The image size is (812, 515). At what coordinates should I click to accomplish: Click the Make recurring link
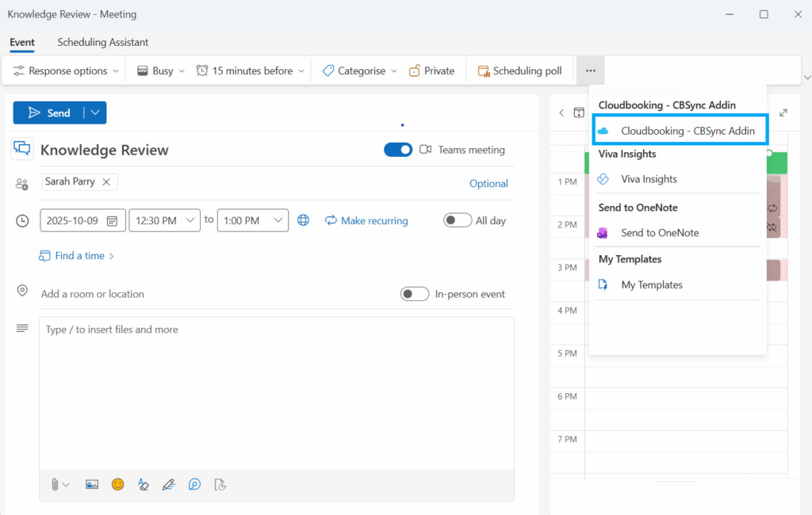click(366, 220)
